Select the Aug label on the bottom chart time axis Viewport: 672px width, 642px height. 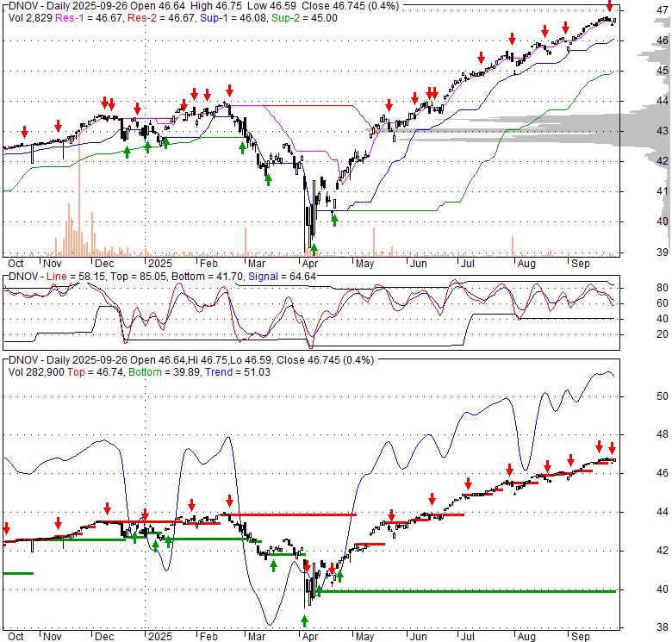click(526, 637)
